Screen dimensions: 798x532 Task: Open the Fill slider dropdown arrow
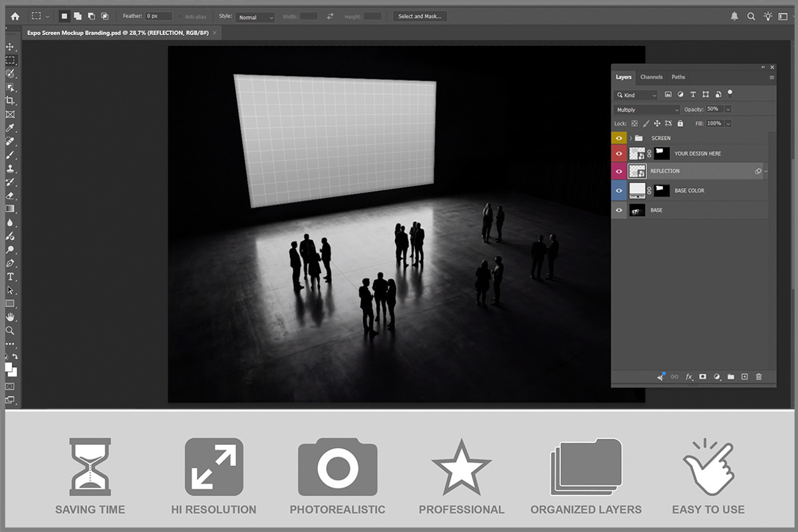pyautogui.click(x=728, y=124)
